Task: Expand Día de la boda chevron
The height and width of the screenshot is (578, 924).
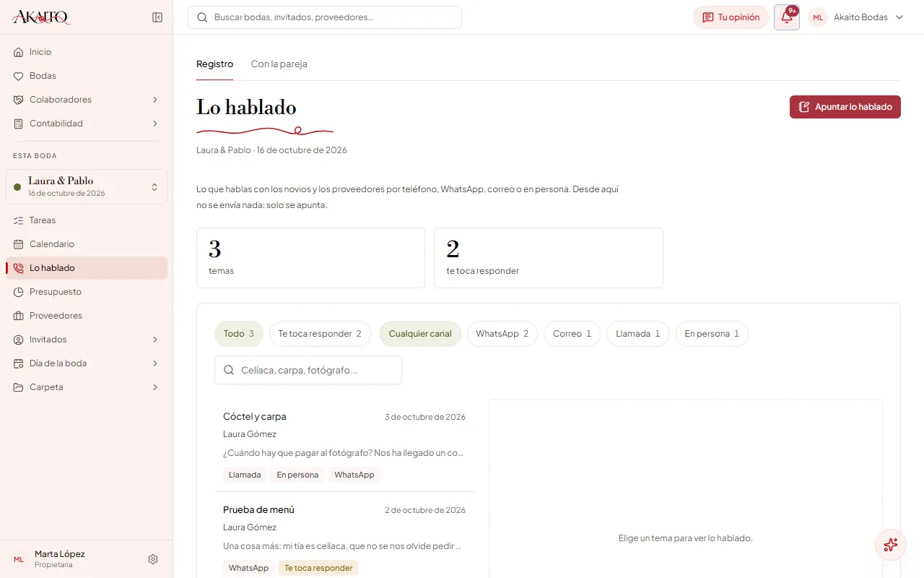Action: click(155, 363)
